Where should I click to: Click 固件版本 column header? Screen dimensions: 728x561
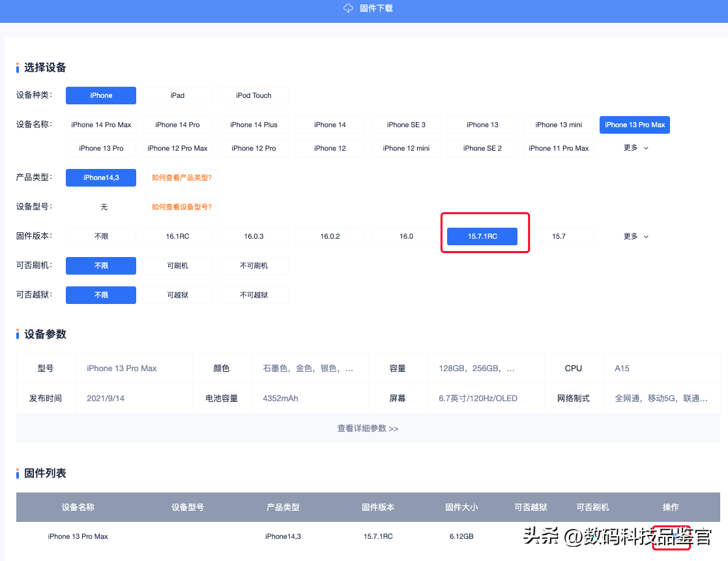(x=378, y=507)
